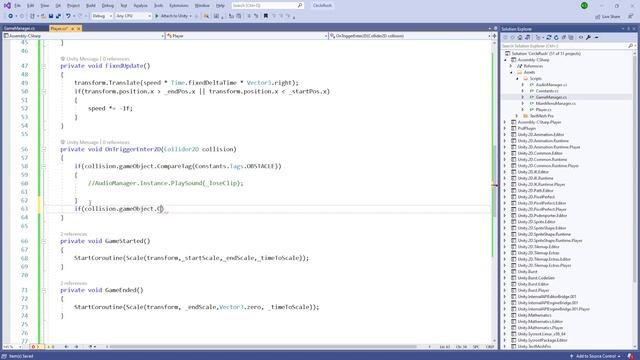Open the Debug menu

(108, 6)
